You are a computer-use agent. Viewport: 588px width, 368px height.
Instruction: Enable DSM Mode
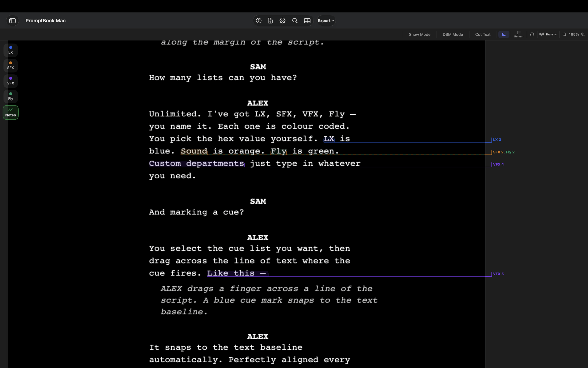(453, 34)
